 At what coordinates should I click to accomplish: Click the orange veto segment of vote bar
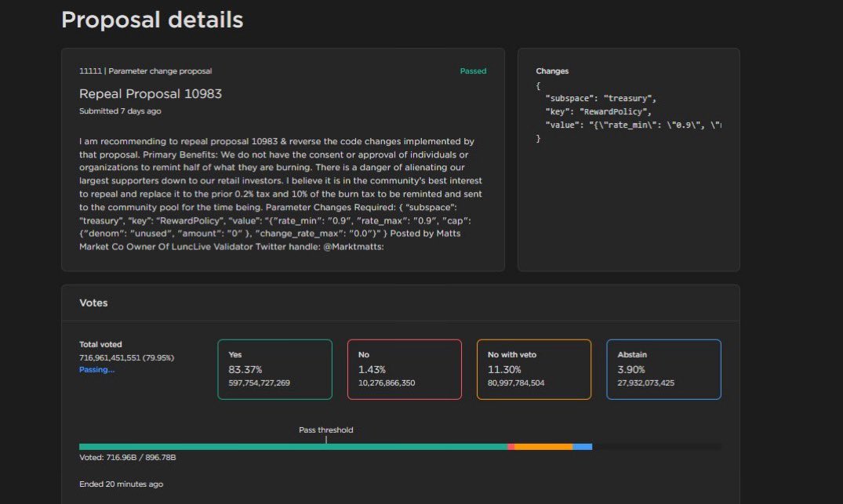(x=543, y=447)
